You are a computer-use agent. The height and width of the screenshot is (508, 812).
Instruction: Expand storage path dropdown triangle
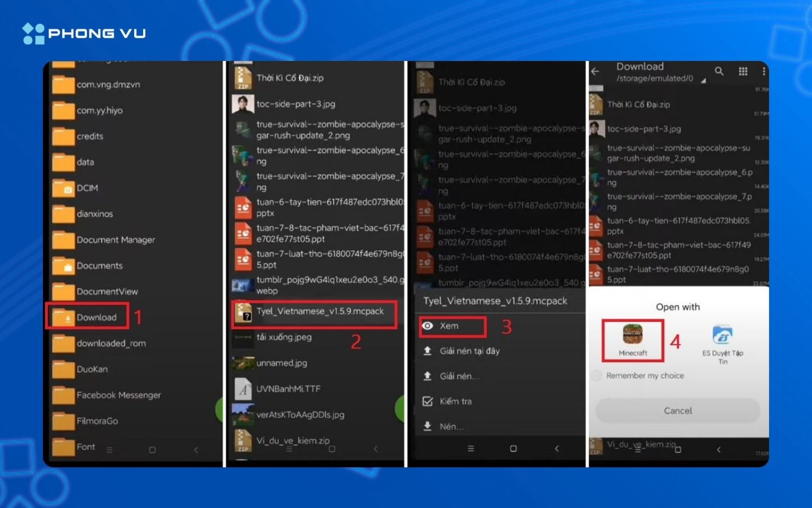coord(703,81)
